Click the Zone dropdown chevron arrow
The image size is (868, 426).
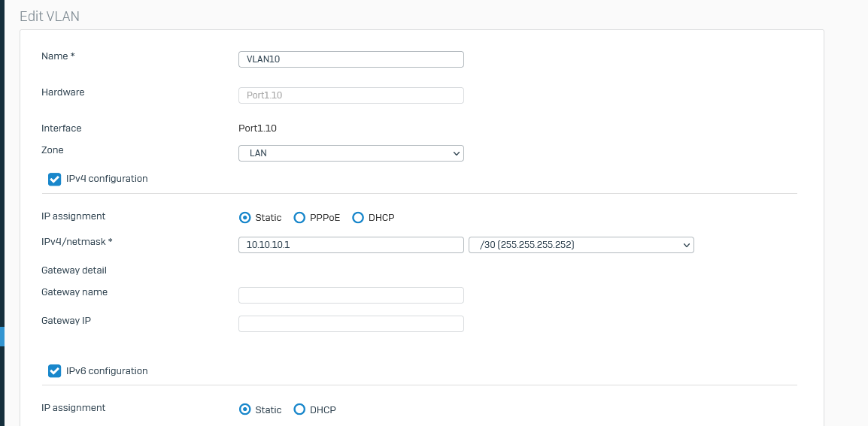coord(456,153)
